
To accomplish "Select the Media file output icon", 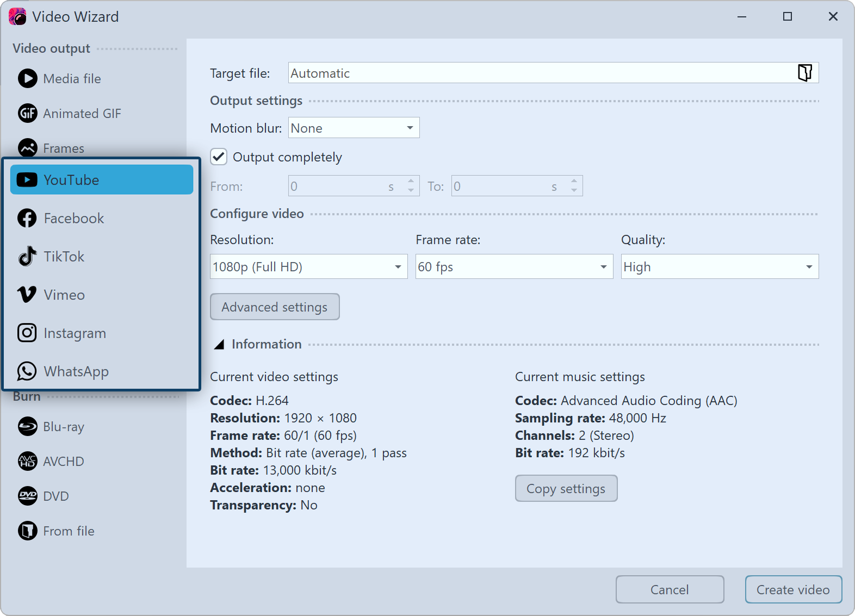I will pos(27,79).
